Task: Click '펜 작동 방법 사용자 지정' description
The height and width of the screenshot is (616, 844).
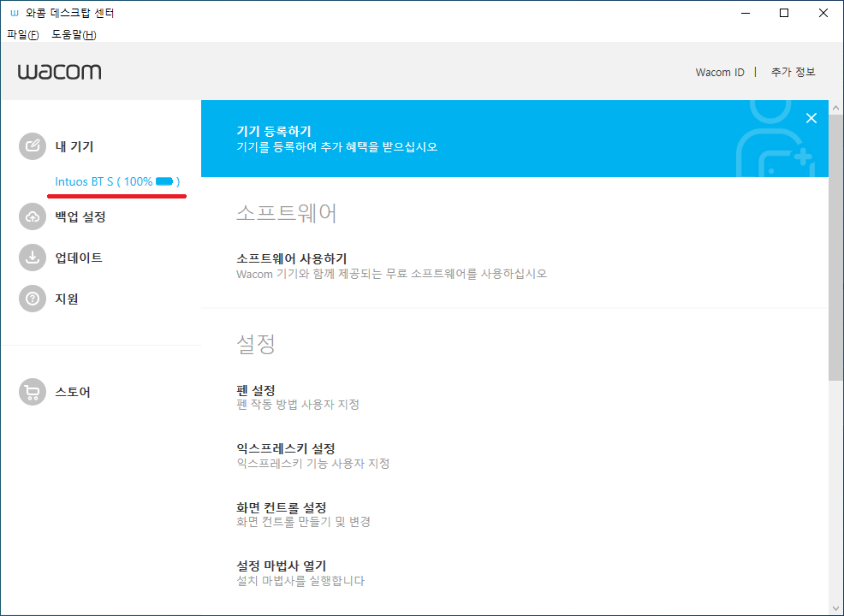Action: (x=298, y=404)
